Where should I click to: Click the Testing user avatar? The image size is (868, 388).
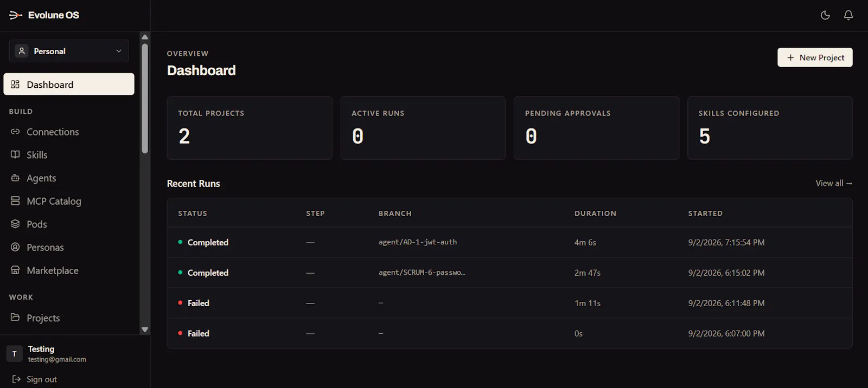(15, 354)
